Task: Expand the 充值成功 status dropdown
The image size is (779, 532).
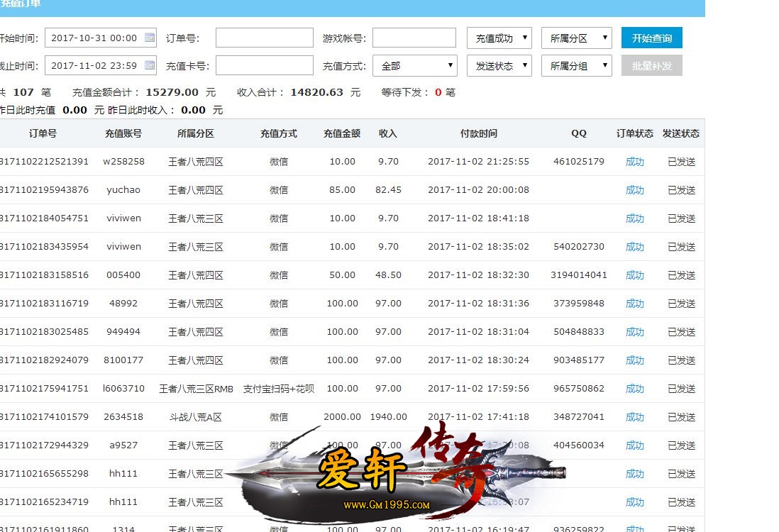Action: pos(499,38)
